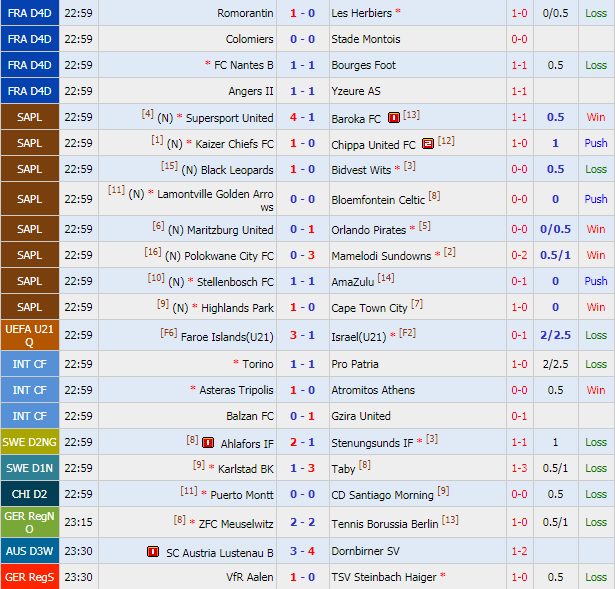The width and height of the screenshot is (615, 589).
Task: Click half-time score 0-2 in Polokwane City row
Action: pos(519,255)
